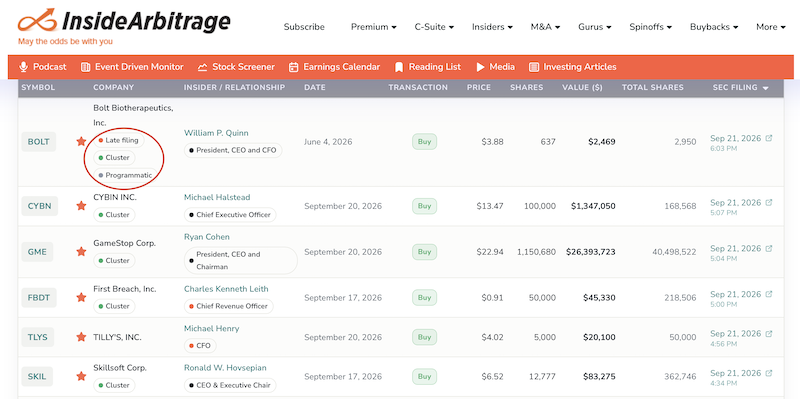This screenshot has height=399, width=800.
Task: Open external link icon for TLYS filing
Action: coord(769,334)
